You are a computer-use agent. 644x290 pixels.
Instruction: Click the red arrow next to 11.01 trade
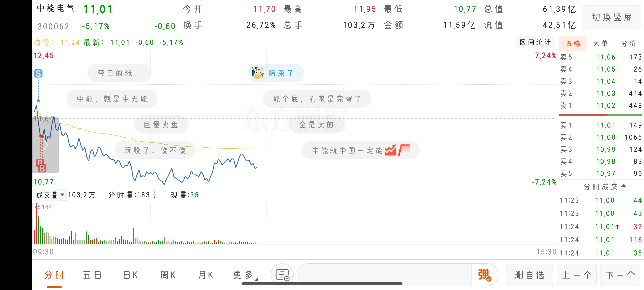point(617,227)
